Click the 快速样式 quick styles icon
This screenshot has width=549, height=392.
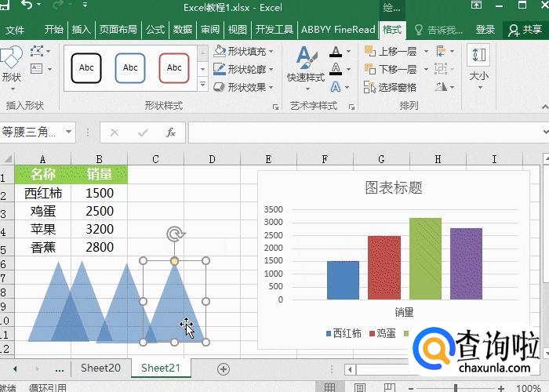(x=305, y=64)
